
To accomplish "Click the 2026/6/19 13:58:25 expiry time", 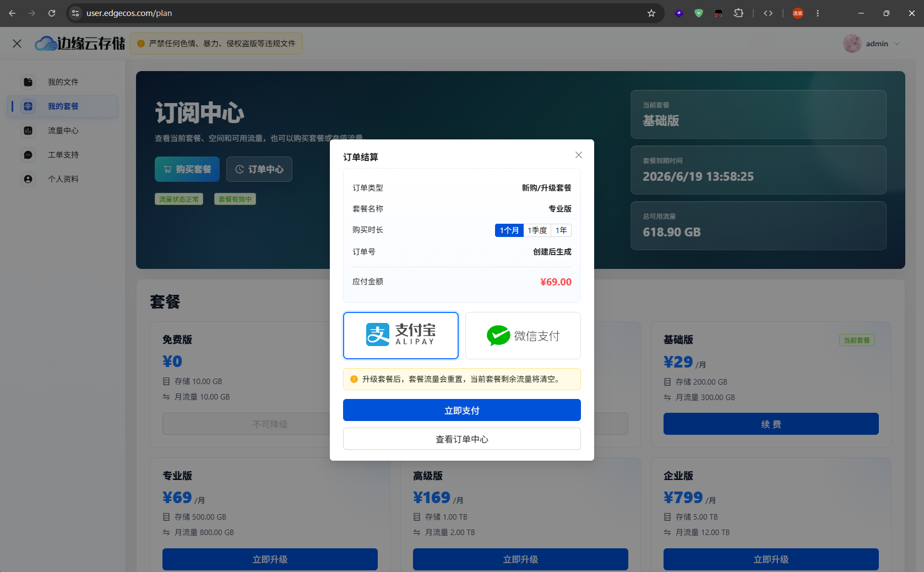I will 698,176.
